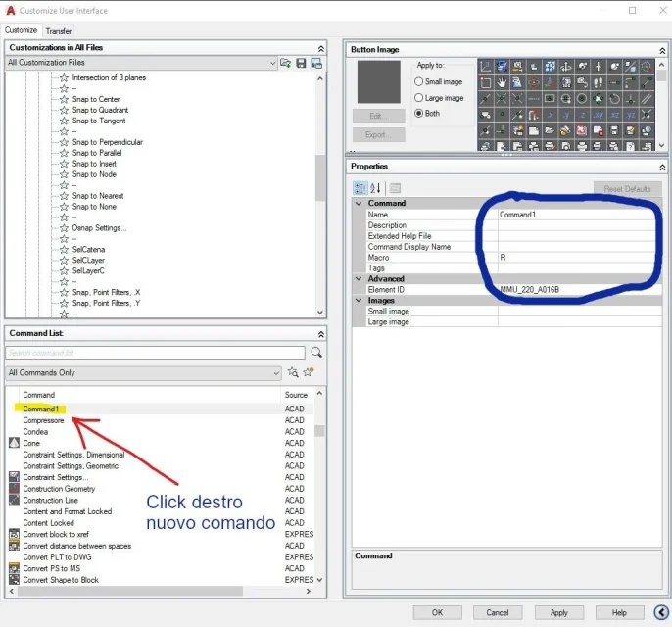Select SelCLayer in the tree
Screen dimensions: 672x627
point(88,260)
